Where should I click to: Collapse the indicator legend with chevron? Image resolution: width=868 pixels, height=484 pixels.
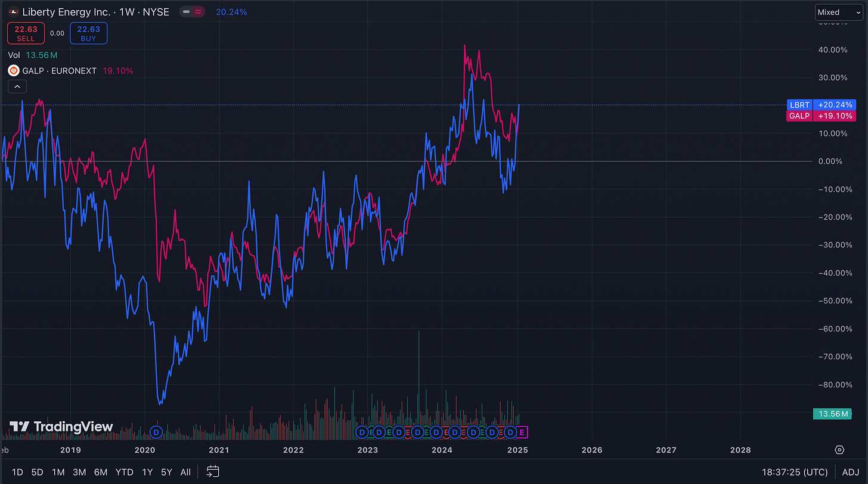pyautogui.click(x=17, y=87)
